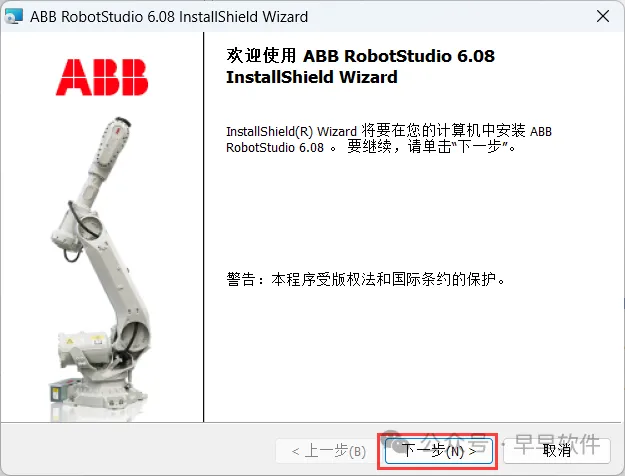Click the empty title bar area
The image size is (625, 476).
pyautogui.click(x=450, y=17)
